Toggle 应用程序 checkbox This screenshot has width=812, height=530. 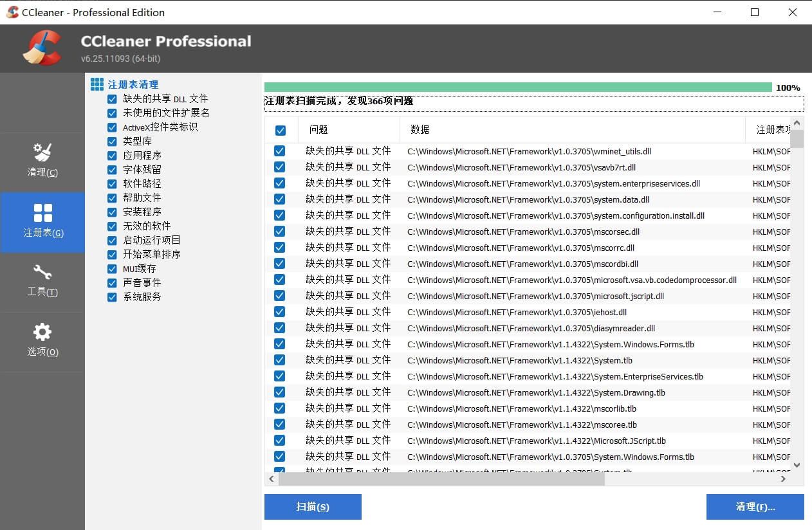(112, 156)
